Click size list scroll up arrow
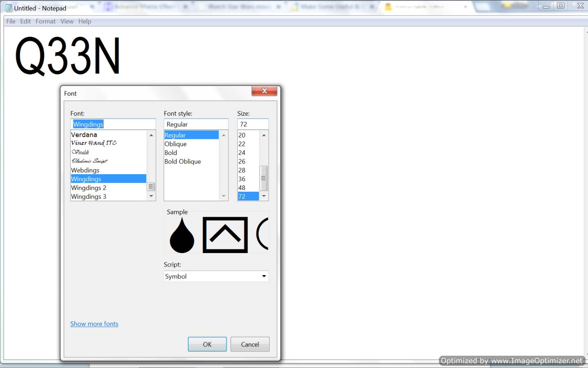588x368 pixels. pyautogui.click(x=264, y=135)
